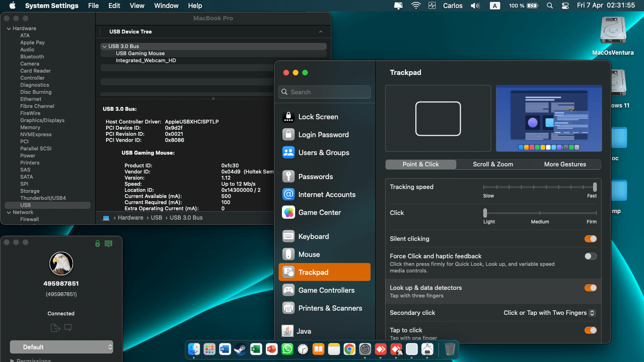Click trackpad gesture preview video thumbnail

tap(549, 118)
